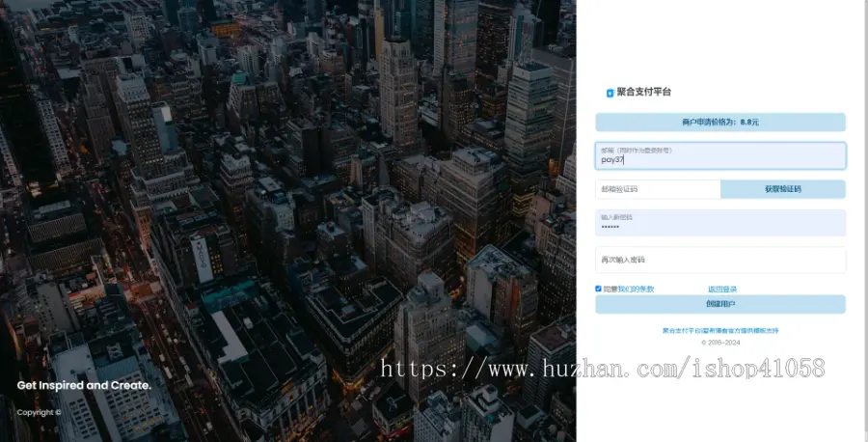Click the 聚合支付平台 title text
The image size is (868, 442).
click(643, 92)
